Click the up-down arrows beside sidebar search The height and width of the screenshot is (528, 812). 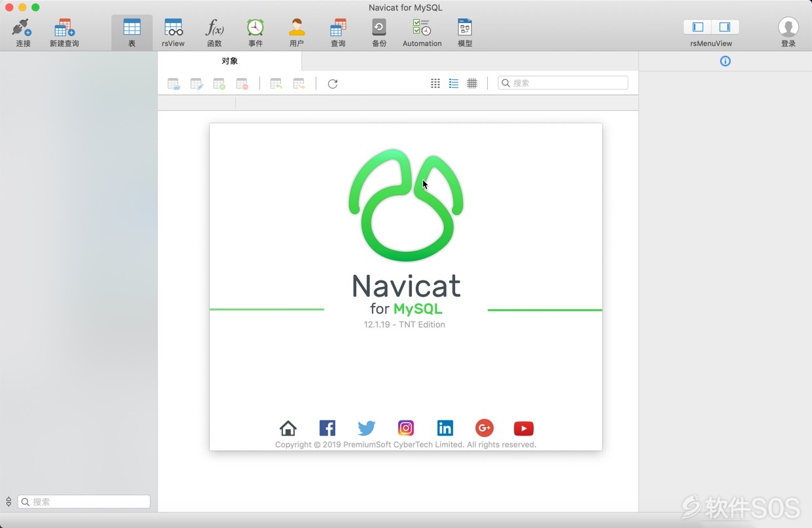pos(9,502)
